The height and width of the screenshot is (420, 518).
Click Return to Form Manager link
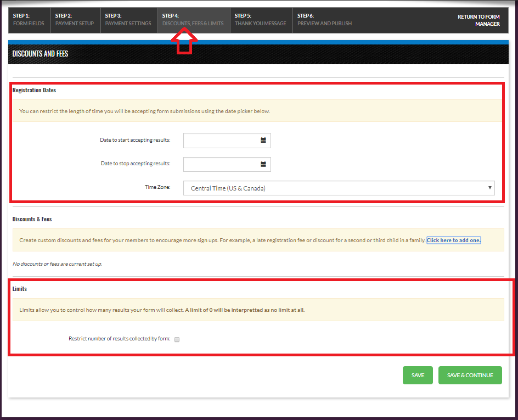478,20
